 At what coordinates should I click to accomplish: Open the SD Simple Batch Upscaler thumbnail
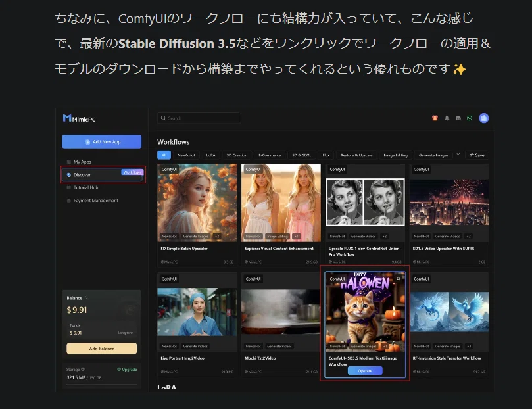point(197,203)
